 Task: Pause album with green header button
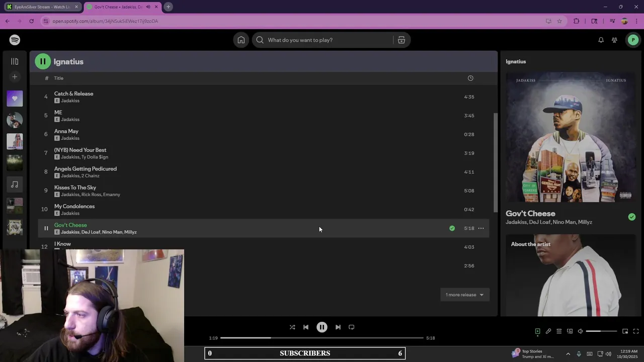(x=43, y=61)
